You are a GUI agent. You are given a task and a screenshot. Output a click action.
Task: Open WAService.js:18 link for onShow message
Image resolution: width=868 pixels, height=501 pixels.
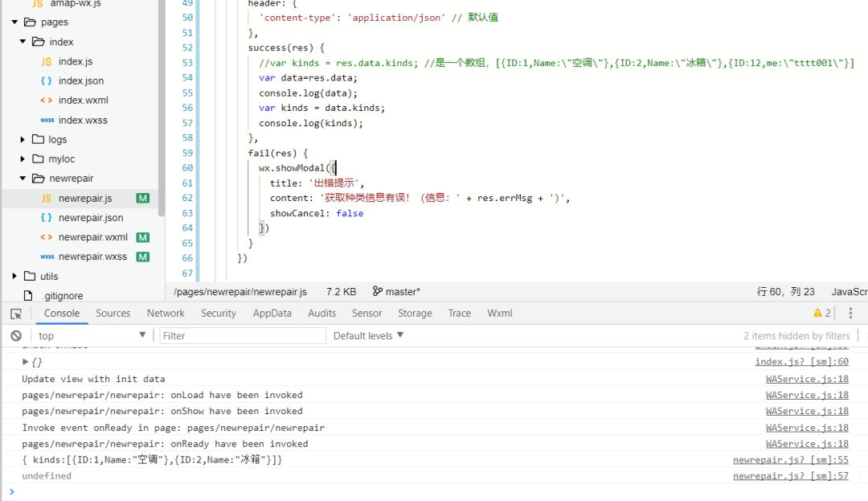[x=807, y=411]
